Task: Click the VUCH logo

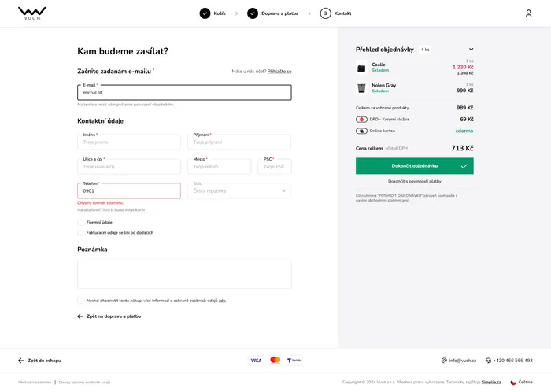Action: pyautogui.click(x=32, y=13)
